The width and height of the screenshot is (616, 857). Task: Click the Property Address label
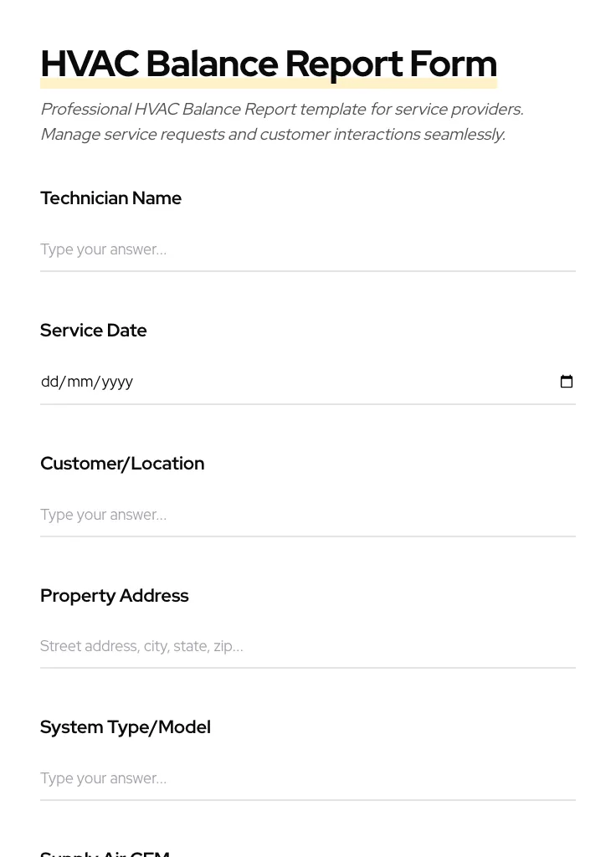point(114,596)
